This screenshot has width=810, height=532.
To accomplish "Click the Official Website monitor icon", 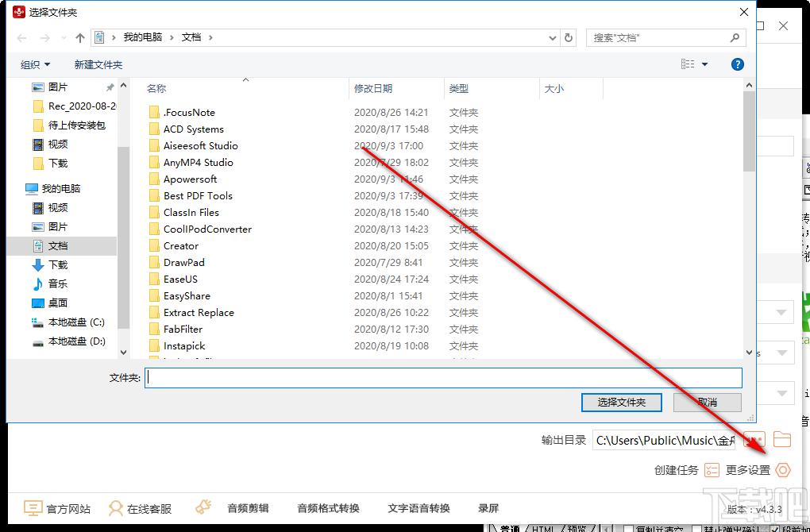I will point(33,508).
